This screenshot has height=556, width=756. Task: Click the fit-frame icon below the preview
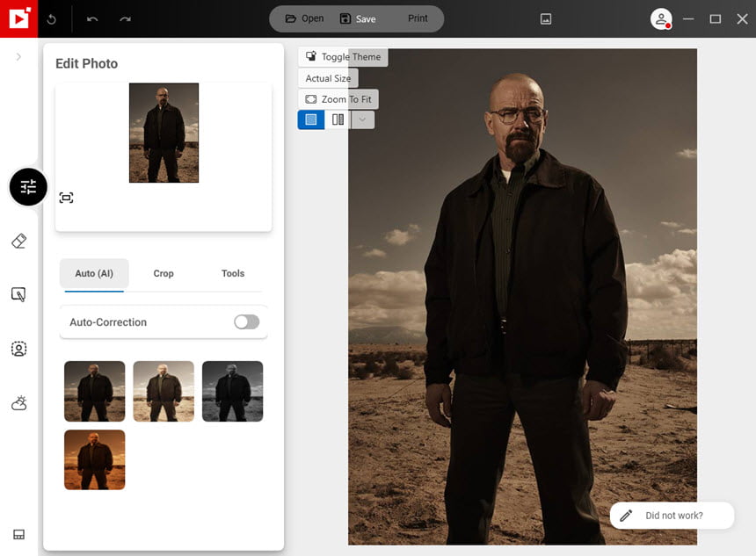pyautogui.click(x=66, y=198)
